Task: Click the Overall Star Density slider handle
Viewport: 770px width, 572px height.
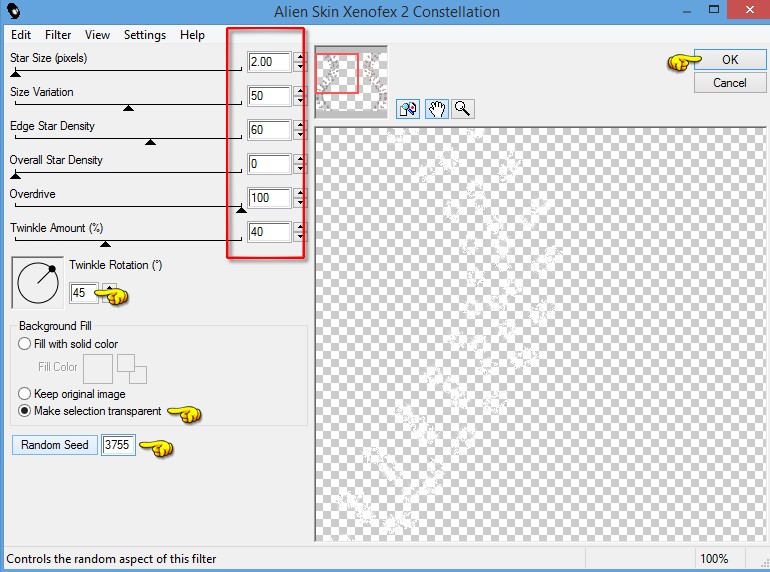Action: (x=16, y=175)
